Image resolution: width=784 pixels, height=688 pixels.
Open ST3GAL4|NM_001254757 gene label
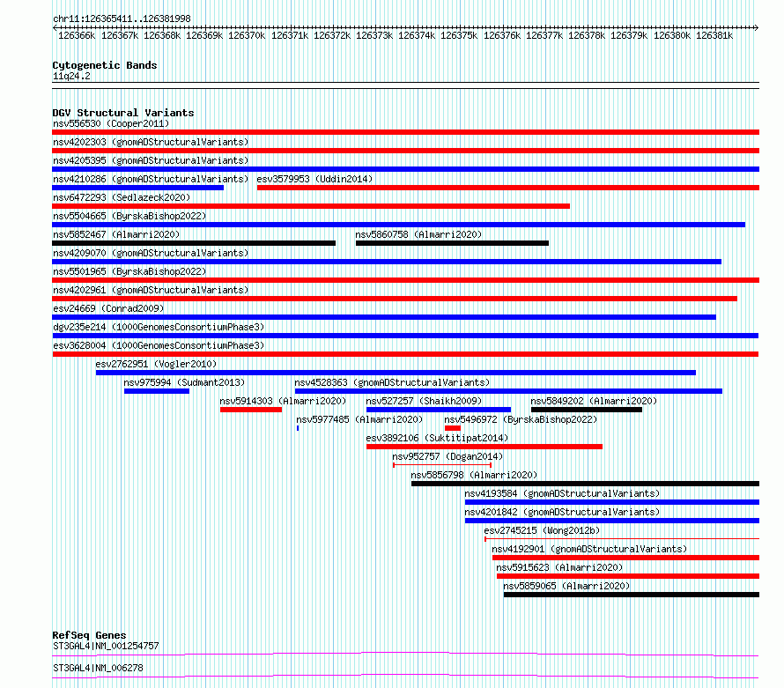click(106, 646)
